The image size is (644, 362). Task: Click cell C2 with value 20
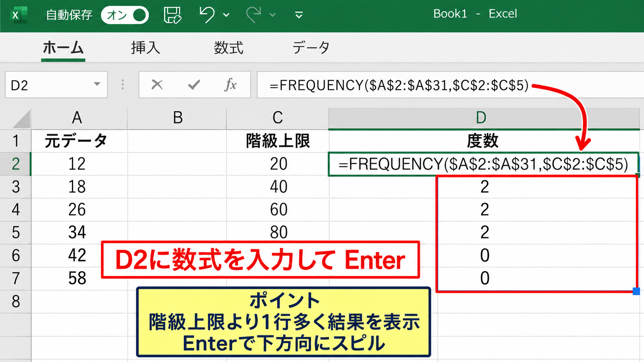click(277, 164)
